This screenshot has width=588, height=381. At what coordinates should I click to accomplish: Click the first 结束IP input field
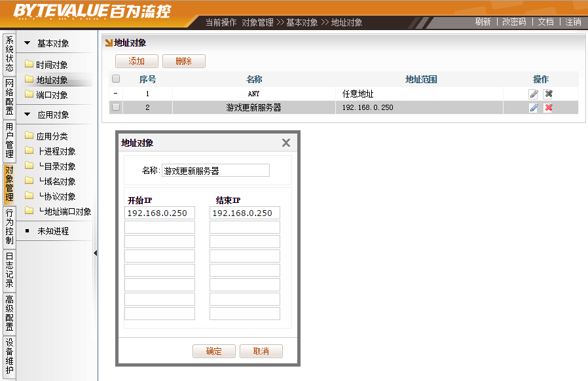tap(245, 213)
